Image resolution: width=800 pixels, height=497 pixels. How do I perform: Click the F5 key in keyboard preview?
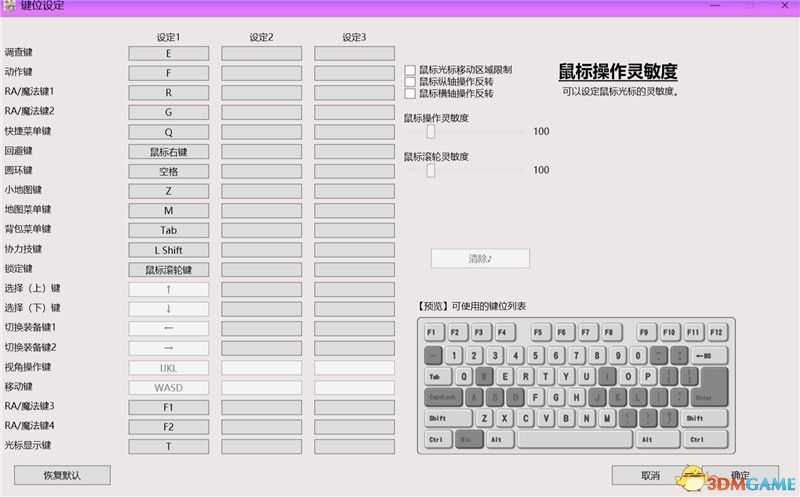540,332
